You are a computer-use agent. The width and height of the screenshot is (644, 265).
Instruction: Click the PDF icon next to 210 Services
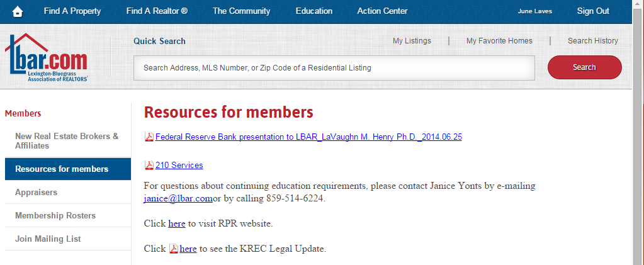tap(149, 165)
